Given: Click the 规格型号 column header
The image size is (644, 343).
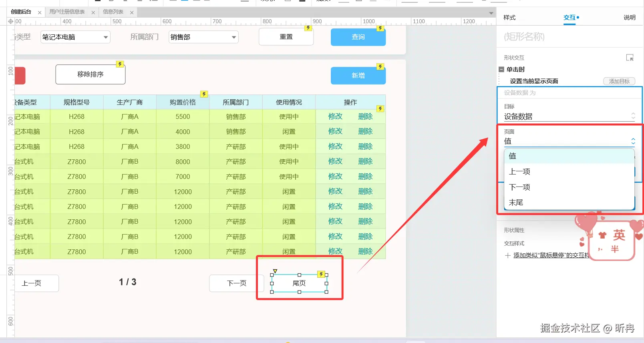Looking at the screenshot, I should click(x=76, y=102).
